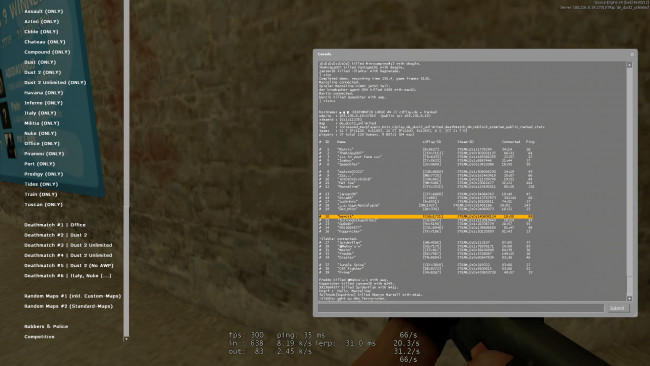The width and height of the screenshot is (650, 366).
Task: Click the console scrollbar up arrow
Action: pos(629,65)
